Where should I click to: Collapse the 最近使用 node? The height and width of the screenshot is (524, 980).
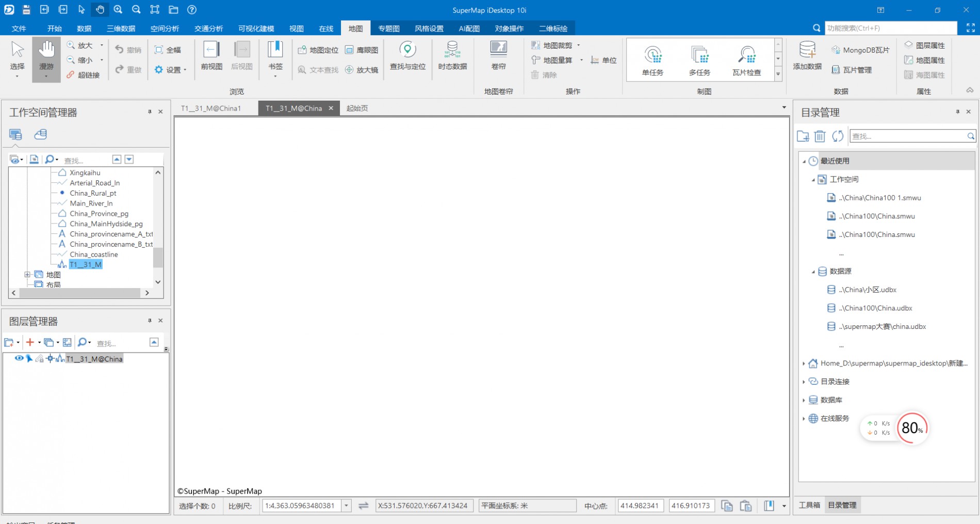click(804, 161)
